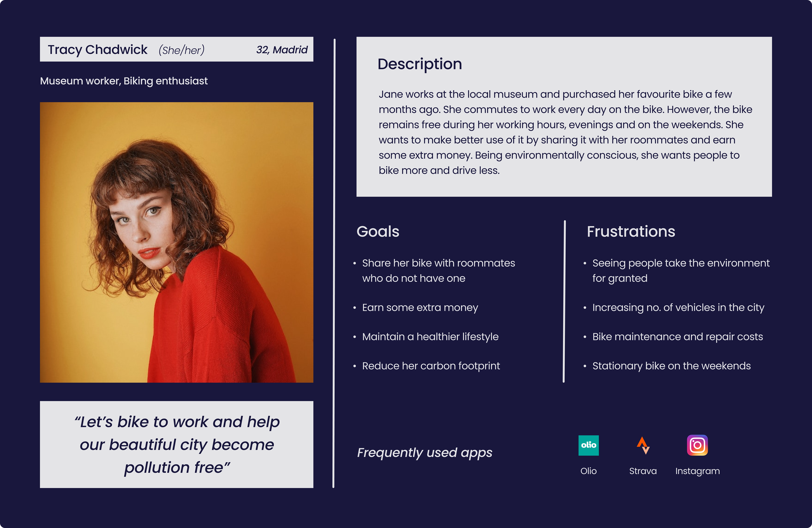Click the Strava app icon
The width and height of the screenshot is (812, 528).
click(643, 445)
